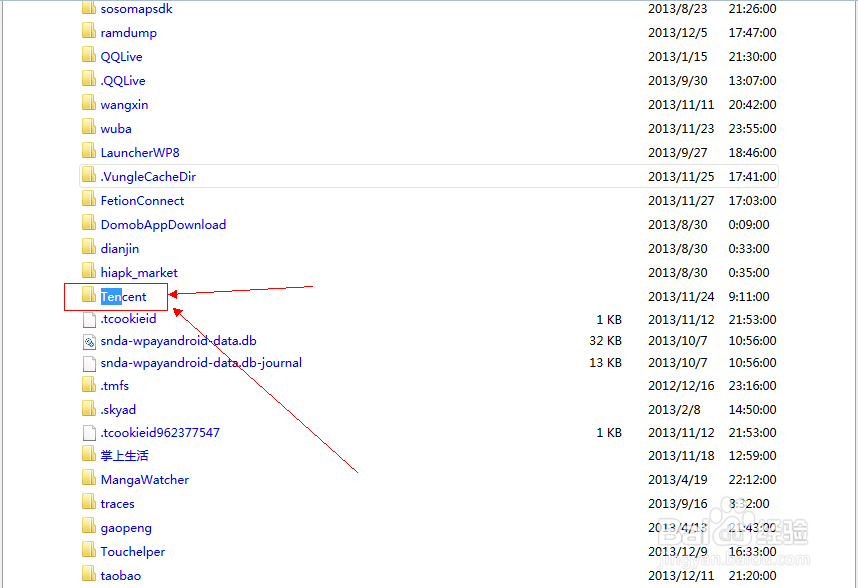
Task: Click the 2013/12/5 date of ramdump
Action: coord(678,33)
